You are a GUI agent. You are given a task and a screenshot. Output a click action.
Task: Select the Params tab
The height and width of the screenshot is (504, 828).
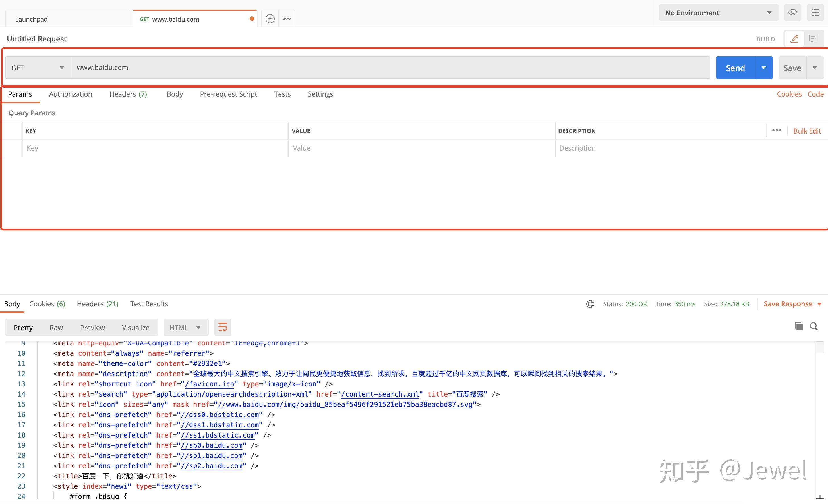pyautogui.click(x=20, y=94)
